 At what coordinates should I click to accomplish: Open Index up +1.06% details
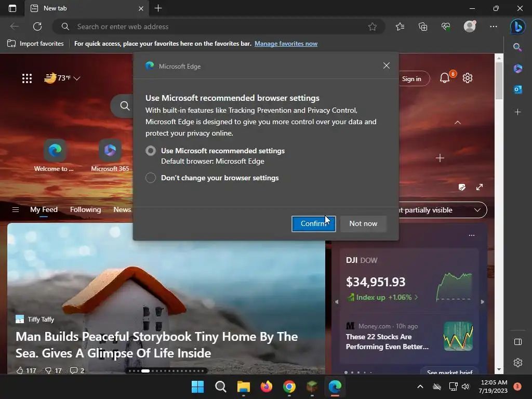(x=382, y=297)
